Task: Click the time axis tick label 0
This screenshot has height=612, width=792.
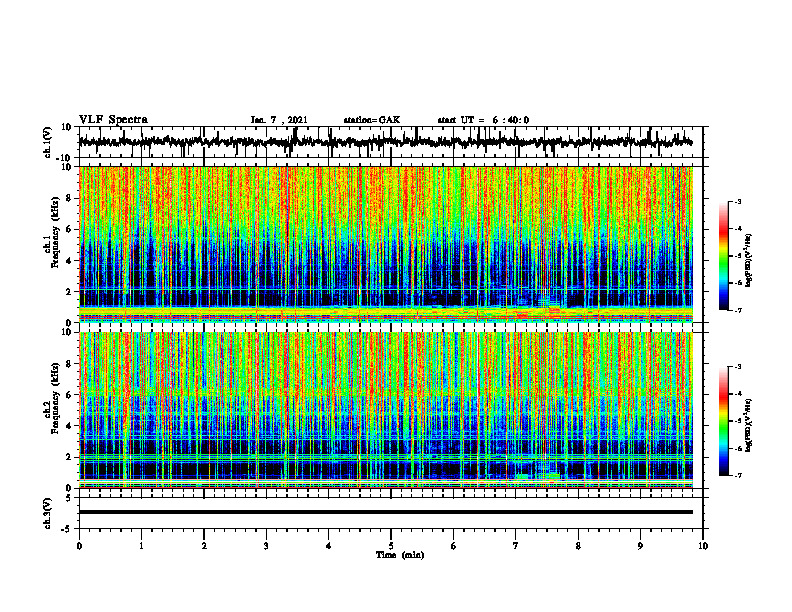Action: pos(79,546)
